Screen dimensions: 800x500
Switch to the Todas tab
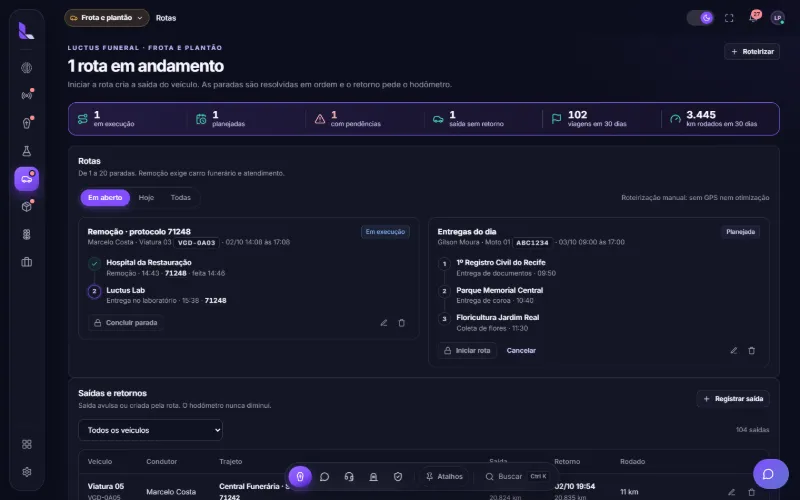click(x=181, y=197)
